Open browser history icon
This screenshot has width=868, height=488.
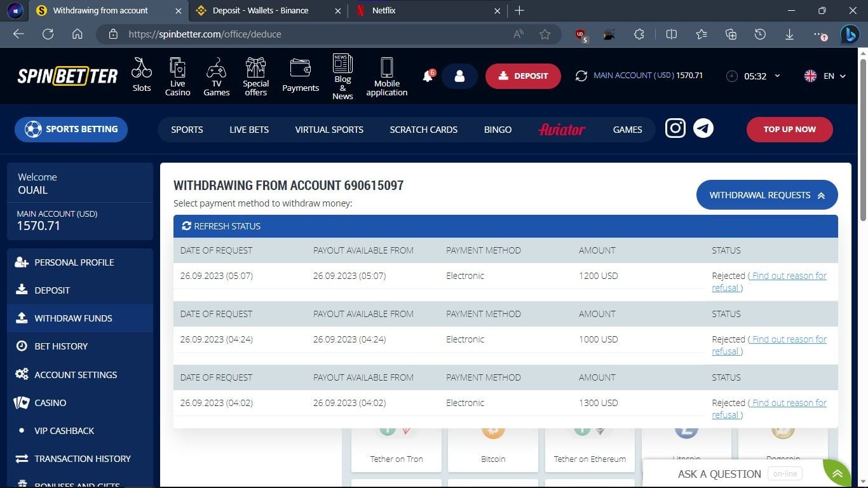(760, 34)
